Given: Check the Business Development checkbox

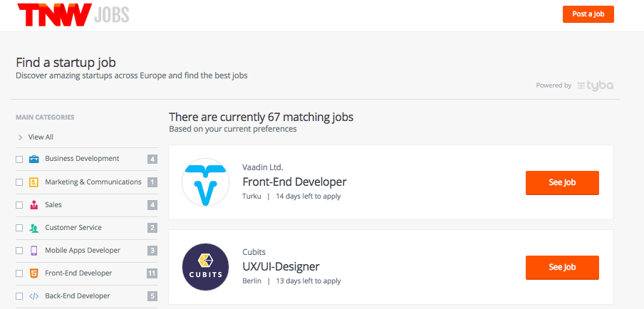Looking at the screenshot, I should (x=19, y=159).
